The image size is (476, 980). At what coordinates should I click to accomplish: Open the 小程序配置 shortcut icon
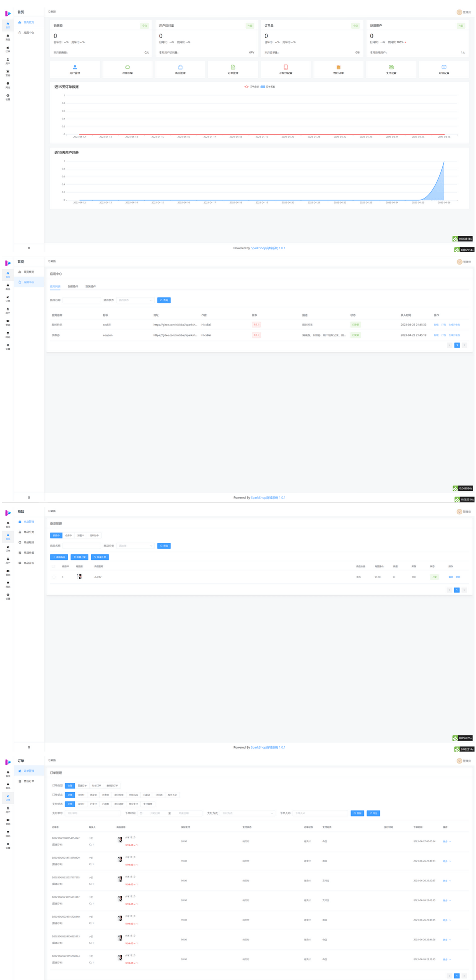pyautogui.click(x=286, y=67)
